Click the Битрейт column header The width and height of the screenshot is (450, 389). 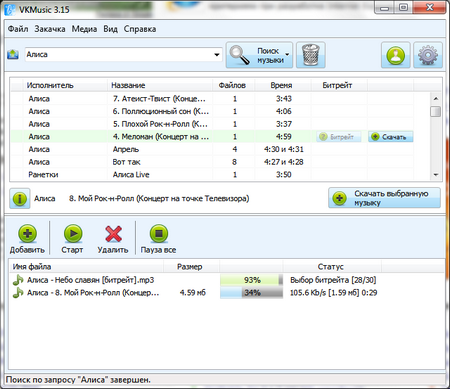[339, 85]
